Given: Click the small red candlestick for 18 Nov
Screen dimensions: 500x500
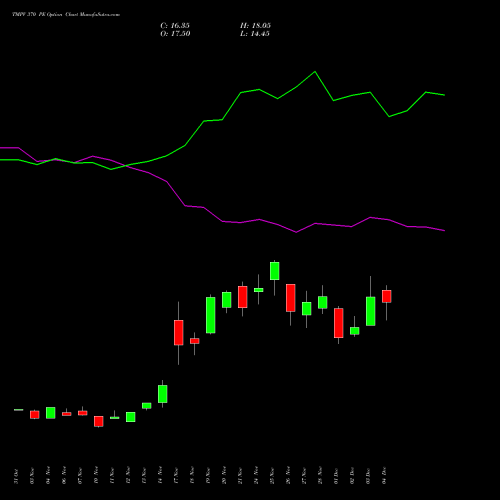Looking at the screenshot, I should (195, 341).
